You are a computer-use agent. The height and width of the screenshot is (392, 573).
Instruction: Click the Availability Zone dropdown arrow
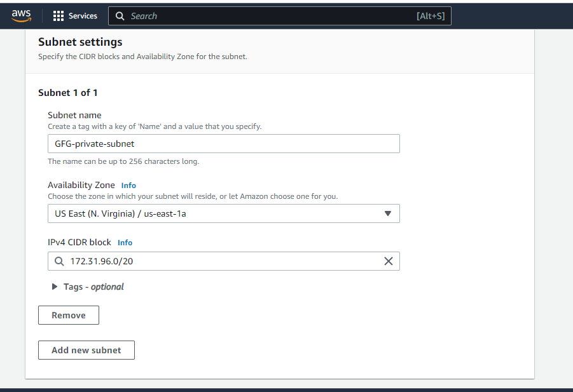coord(388,213)
